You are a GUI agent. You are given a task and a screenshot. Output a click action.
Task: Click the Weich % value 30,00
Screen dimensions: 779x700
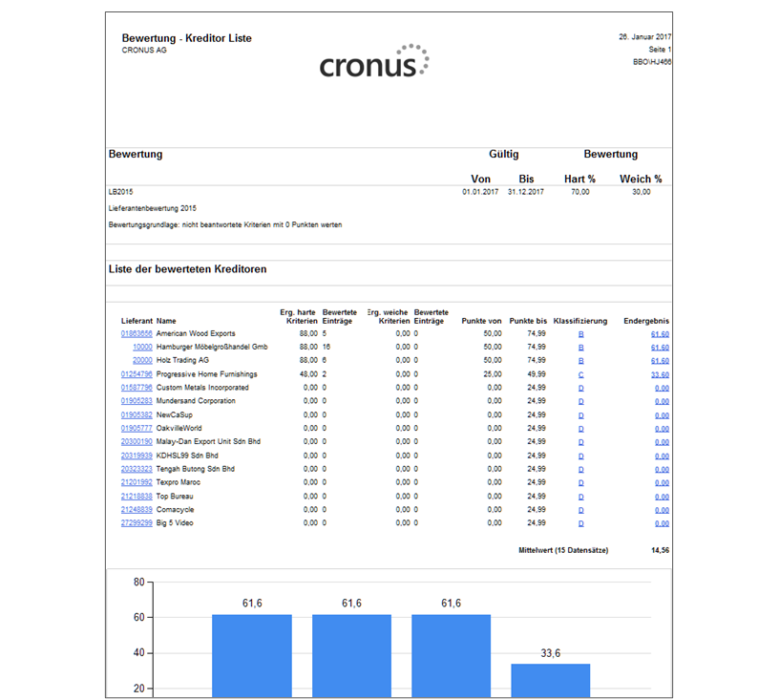641,192
